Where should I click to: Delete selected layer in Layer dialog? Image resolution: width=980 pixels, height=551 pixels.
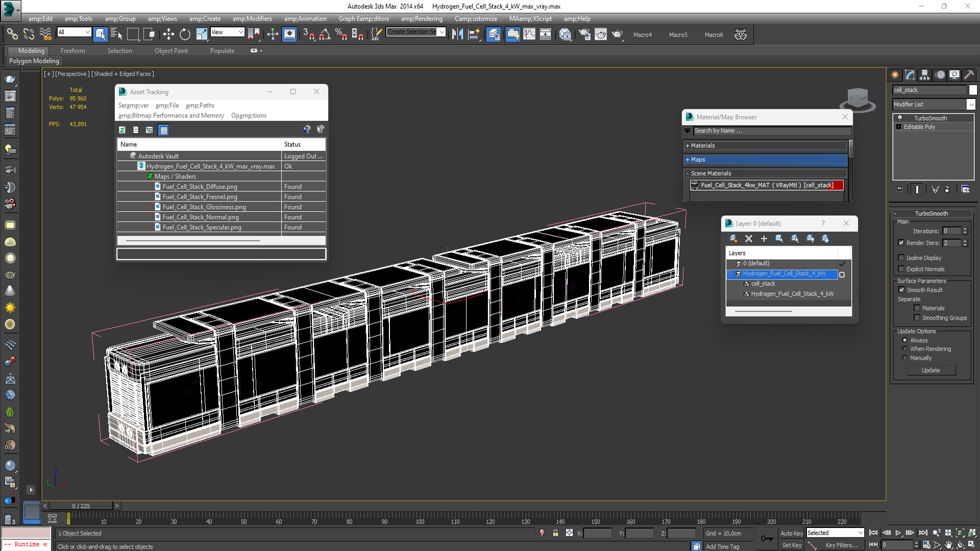[749, 238]
